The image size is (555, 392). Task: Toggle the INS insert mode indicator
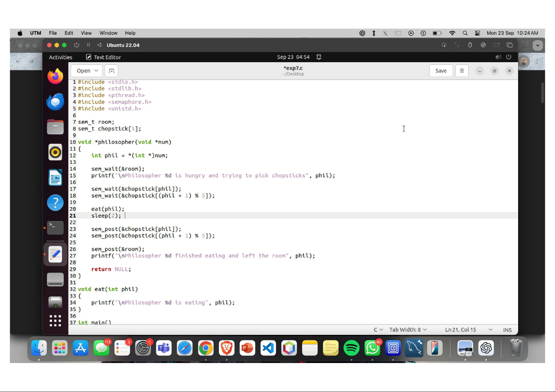point(507,330)
